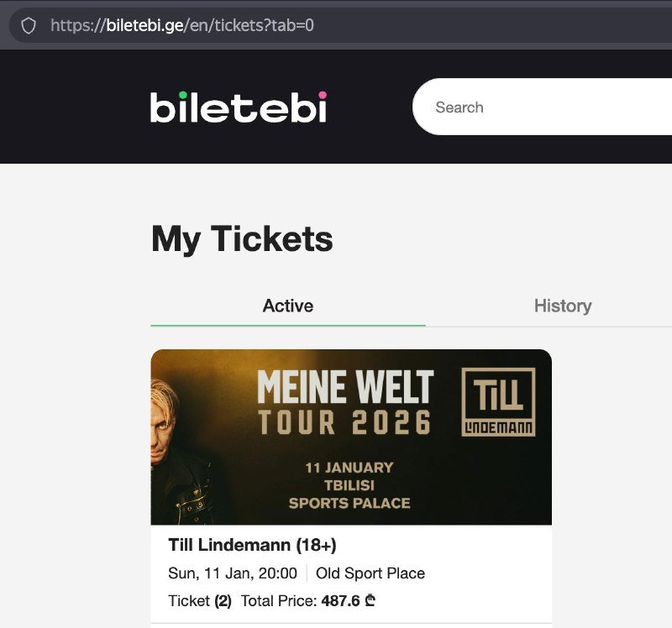Viewport: 672px width, 628px height.
Task: Click the 11 January Tbilisi banner text
Action: coord(349,476)
